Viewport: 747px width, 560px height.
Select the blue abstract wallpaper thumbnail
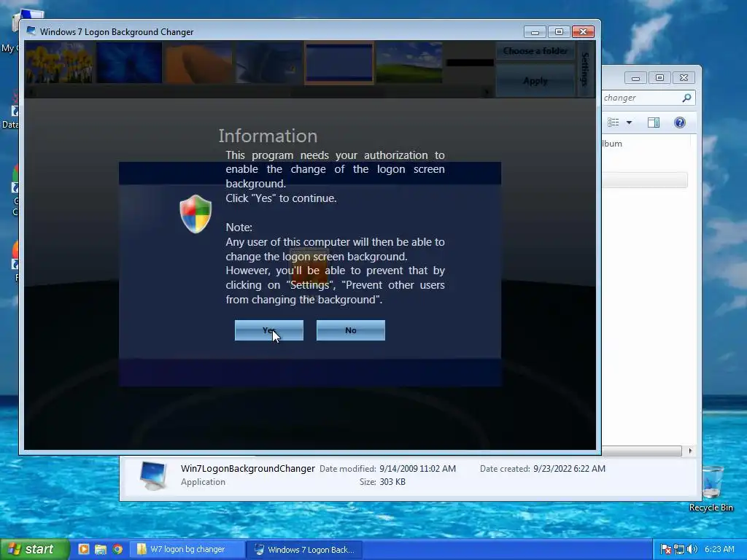pyautogui.click(x=129, y=63)
